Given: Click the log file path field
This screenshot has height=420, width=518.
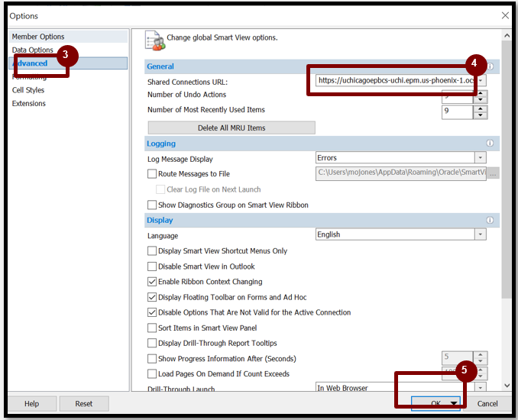Looking at the screenshot, I should click(400, 173).
